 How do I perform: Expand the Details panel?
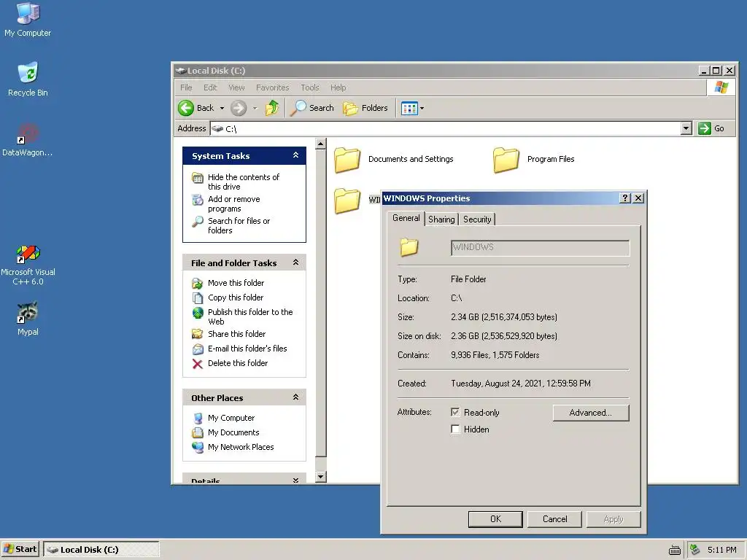(x=296, y=480)
